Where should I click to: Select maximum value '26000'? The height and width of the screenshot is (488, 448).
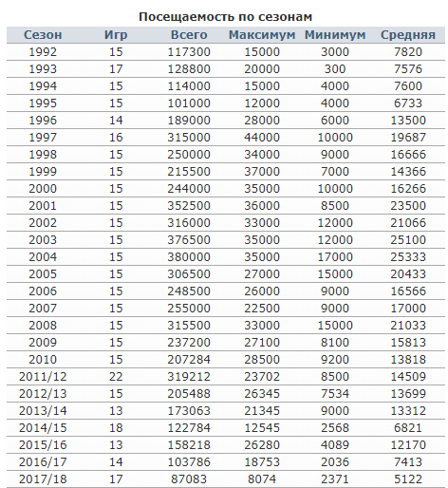point(262,291)
